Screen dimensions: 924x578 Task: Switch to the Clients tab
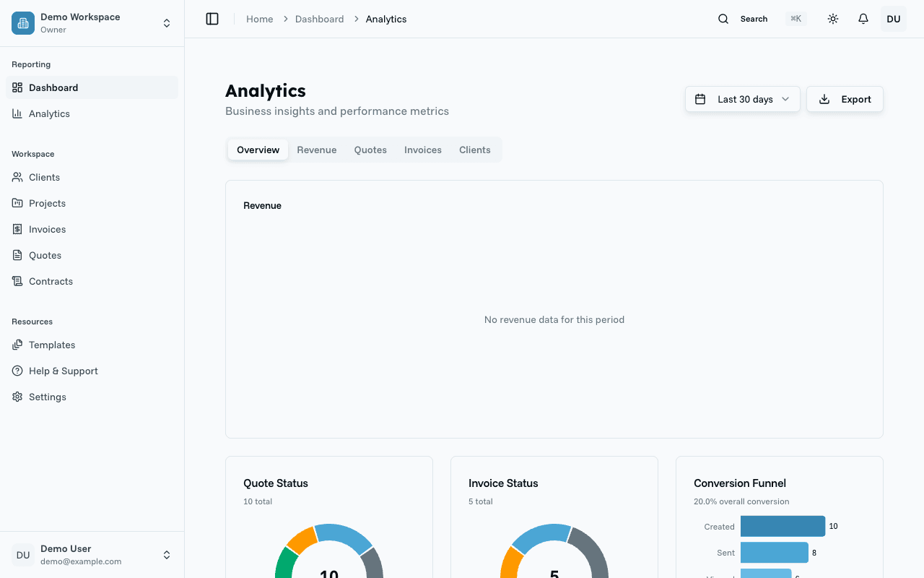(x=475, y=150)
